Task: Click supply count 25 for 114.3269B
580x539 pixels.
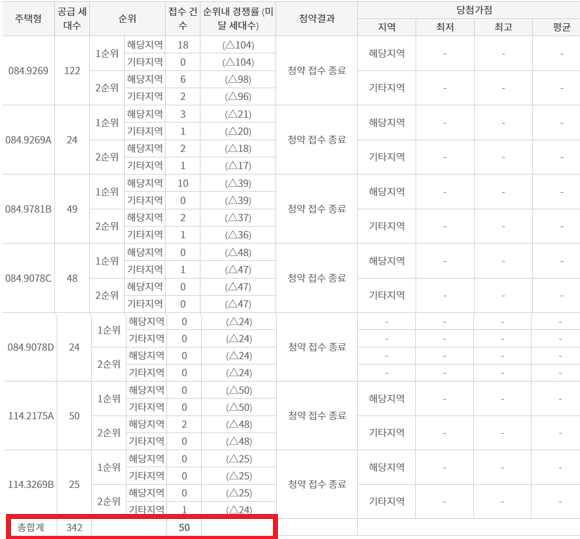Action: pos(74,484)
